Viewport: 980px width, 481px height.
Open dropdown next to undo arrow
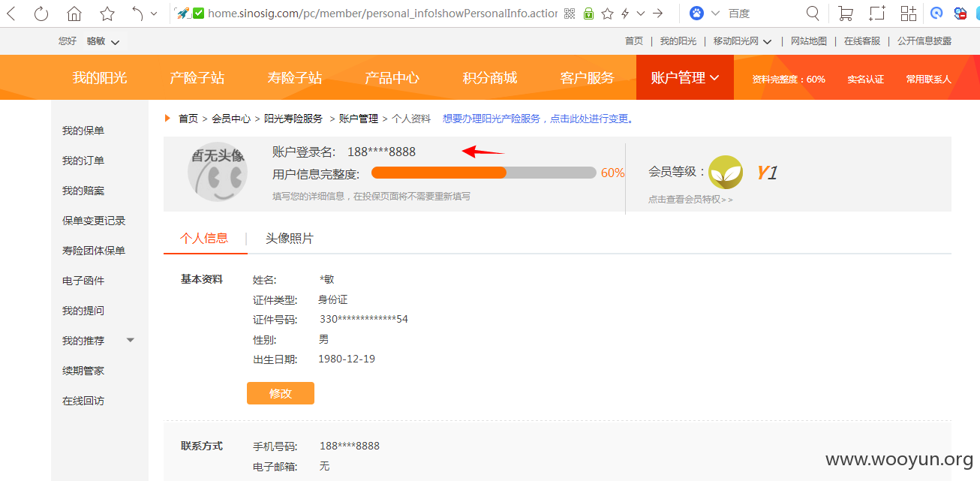pyautogui.click(x=154, y=14)
